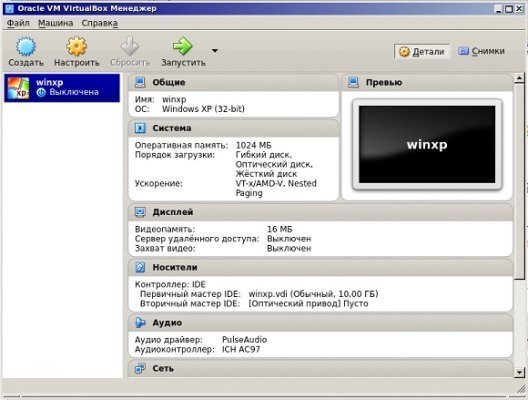Open the Машина menu
The height and width of the screenshot is (400, 528).
56,23
